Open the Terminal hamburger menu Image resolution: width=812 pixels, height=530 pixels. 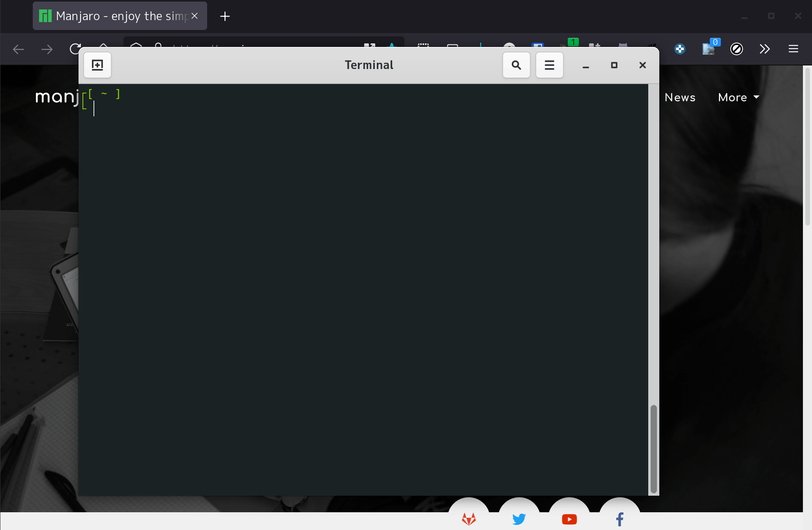[549, 65]
